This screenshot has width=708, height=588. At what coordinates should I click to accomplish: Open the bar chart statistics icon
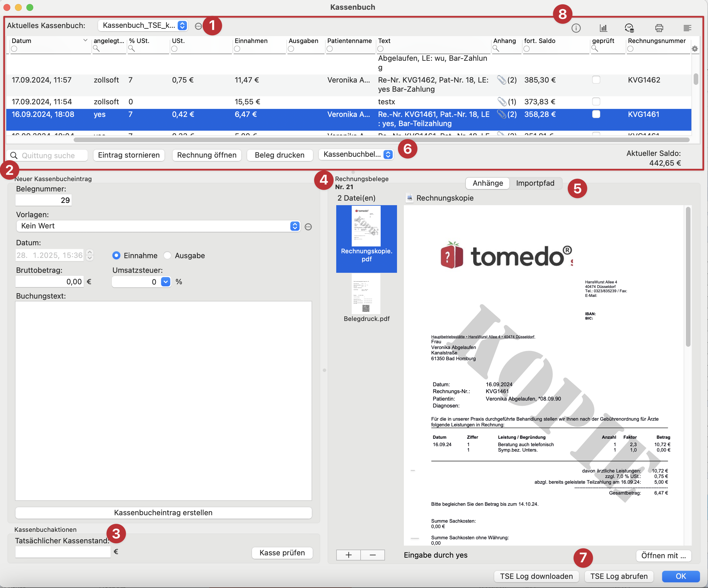point(603,28)
